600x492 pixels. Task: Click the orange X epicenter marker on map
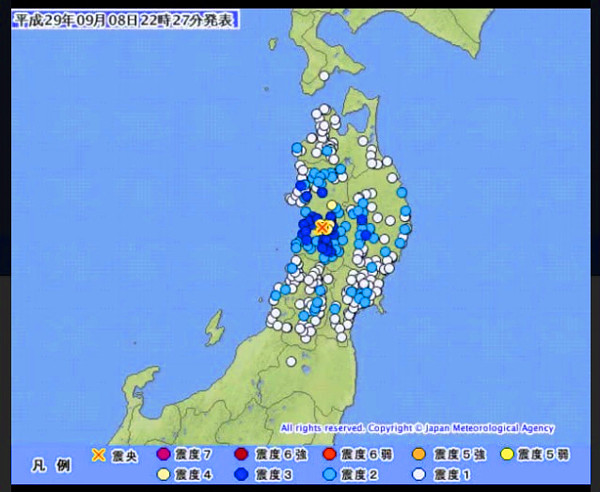tap(323, 228)
